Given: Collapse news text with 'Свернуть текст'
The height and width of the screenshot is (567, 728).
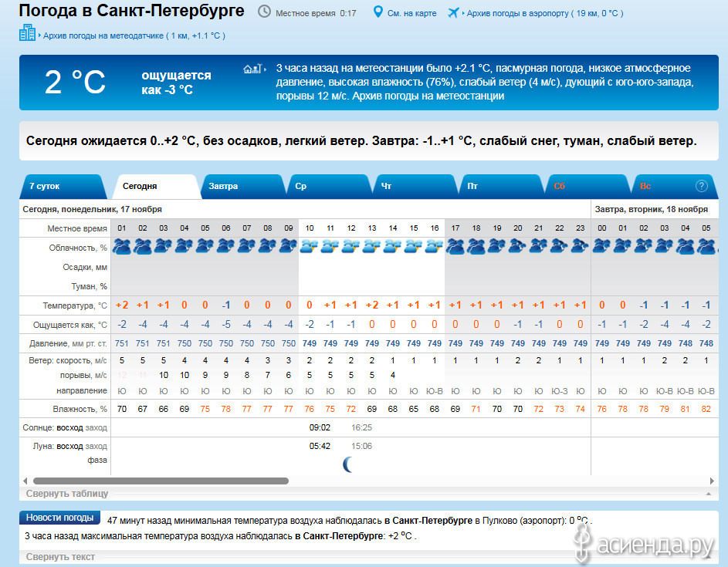Looking at the screenshot, I should pos(60,556).
